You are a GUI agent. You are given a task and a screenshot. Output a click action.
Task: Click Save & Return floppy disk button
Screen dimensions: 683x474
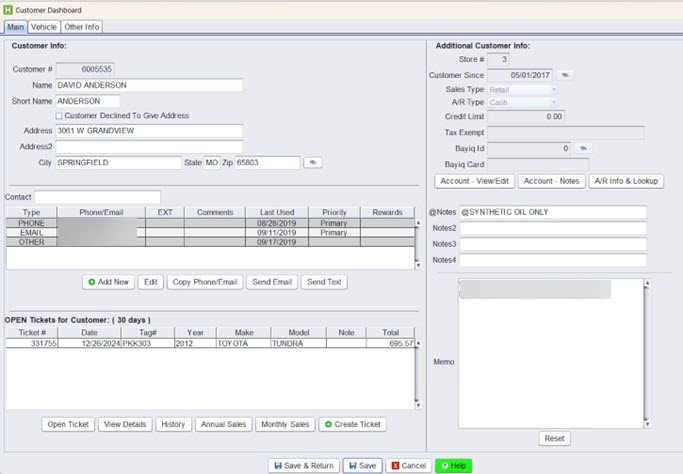pos(303,466)
